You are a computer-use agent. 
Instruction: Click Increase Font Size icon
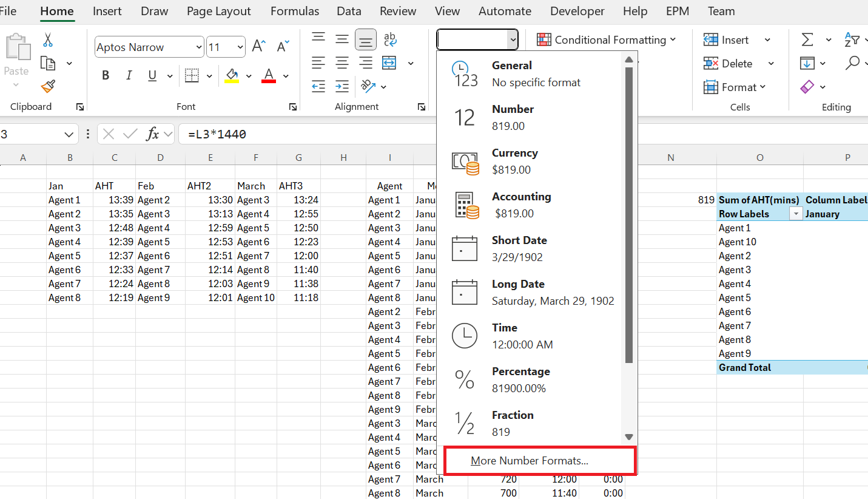click(259, 47)
